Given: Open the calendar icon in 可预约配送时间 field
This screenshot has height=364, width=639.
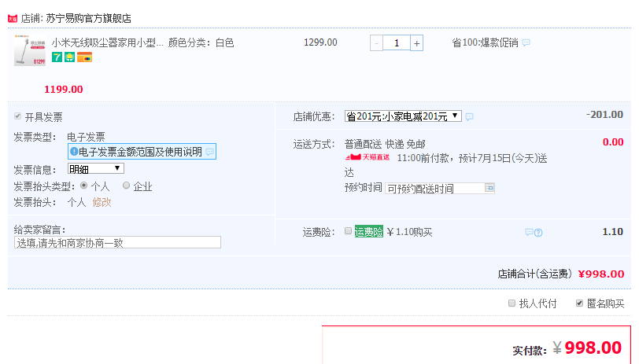Looking at the screenshot, I should tap(489, 188).
